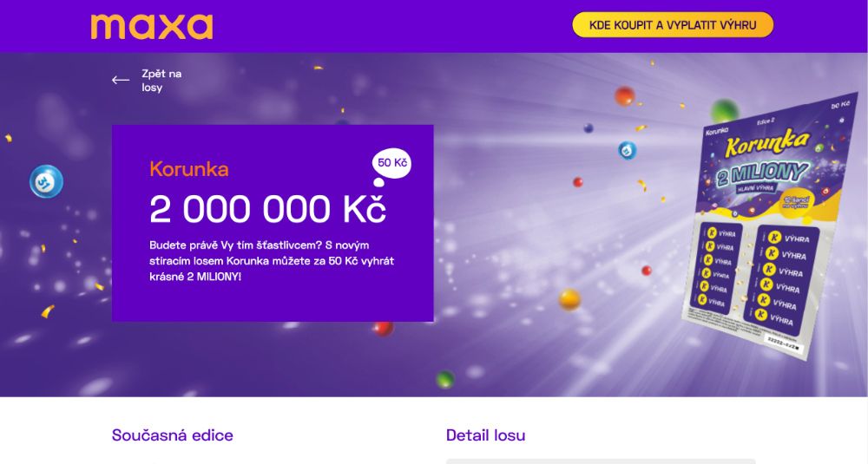This screenshot has height=464, width=868.
Task: Click the ticket's 2 MILIONY banner
Action: click(x=762, y=173)
